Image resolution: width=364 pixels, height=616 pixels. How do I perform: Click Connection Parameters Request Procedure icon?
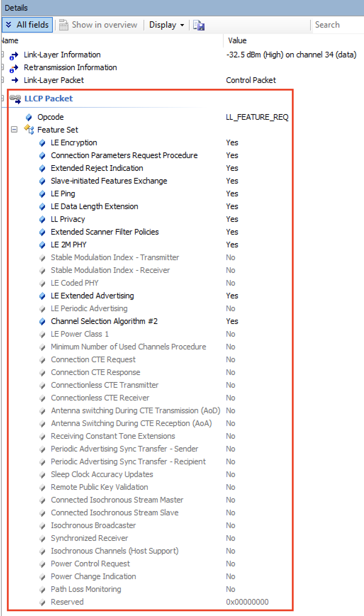[42, 156]
